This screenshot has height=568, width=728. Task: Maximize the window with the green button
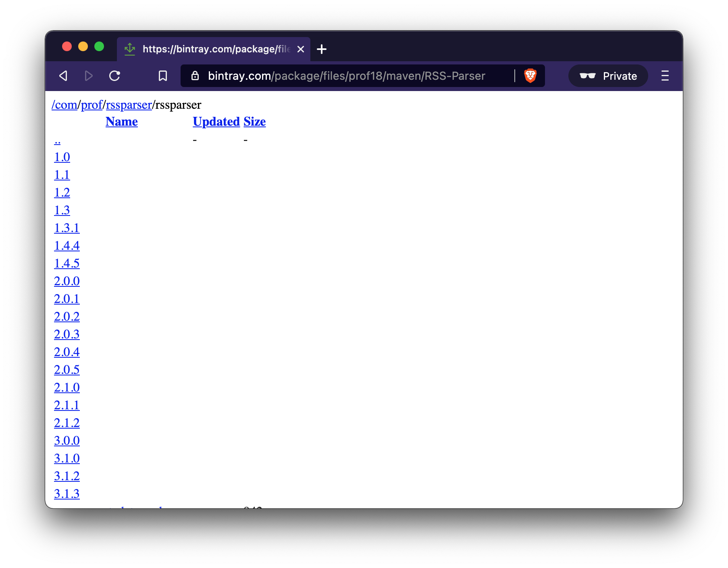(x=99, y=47)
